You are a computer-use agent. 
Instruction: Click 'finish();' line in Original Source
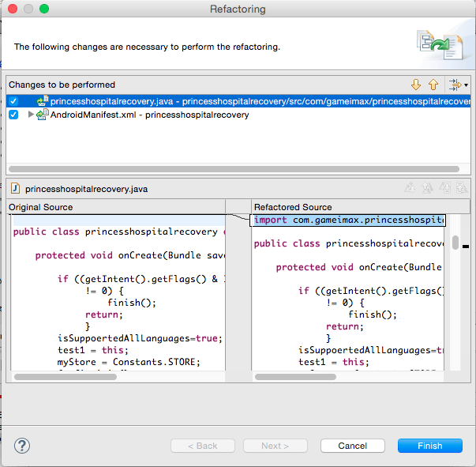point(132,303)
